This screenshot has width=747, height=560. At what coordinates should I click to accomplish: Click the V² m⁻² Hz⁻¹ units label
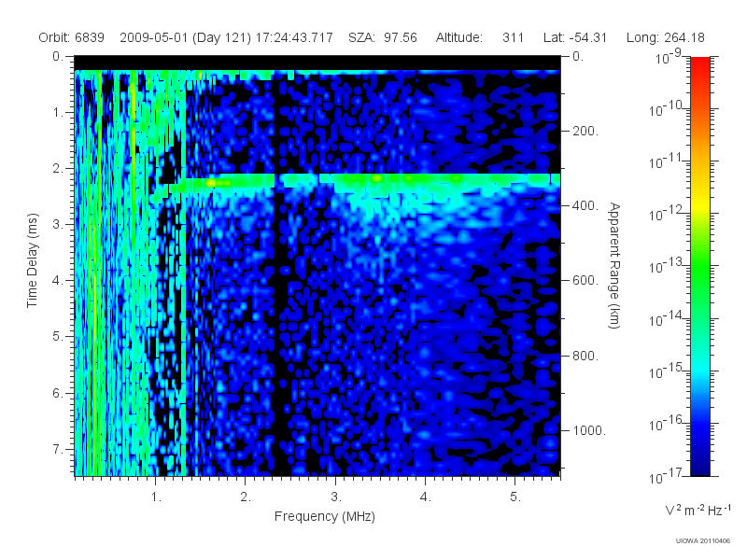pos(698,510)
